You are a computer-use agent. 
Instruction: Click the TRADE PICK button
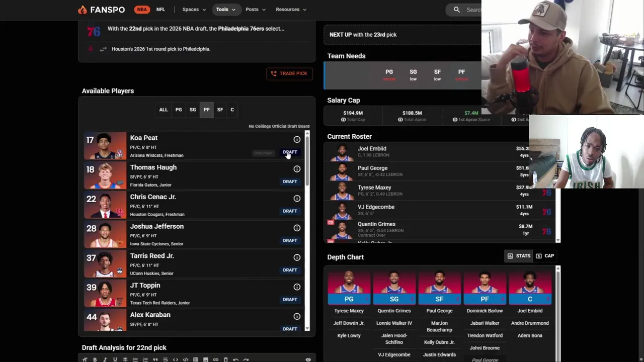[289, 73]
